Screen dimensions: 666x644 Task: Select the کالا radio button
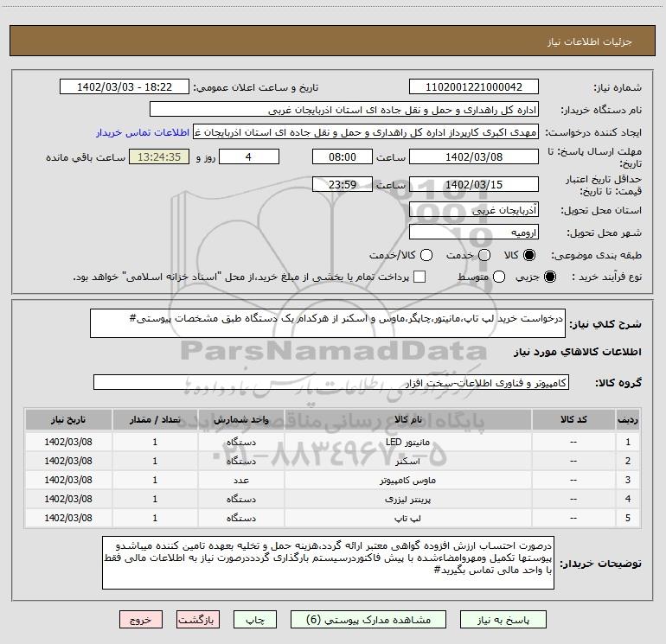pos(529,255)
